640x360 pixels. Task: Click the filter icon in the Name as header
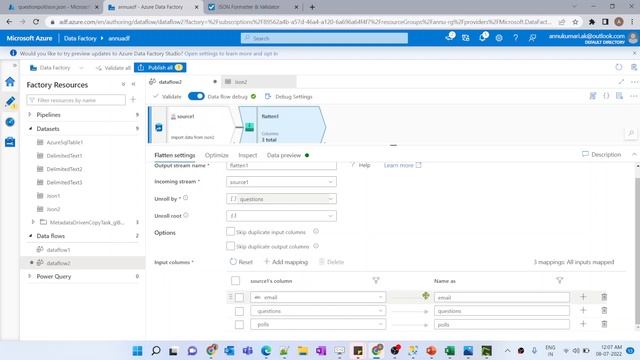560,280
